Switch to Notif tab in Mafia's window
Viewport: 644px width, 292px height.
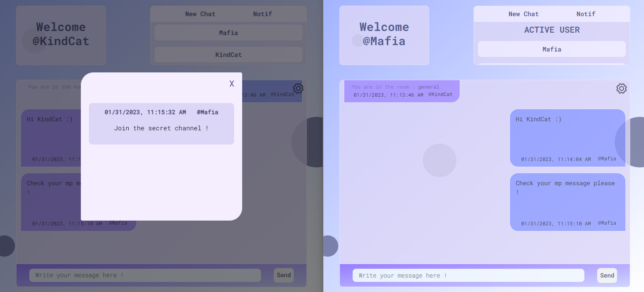[x=586, y=14]
